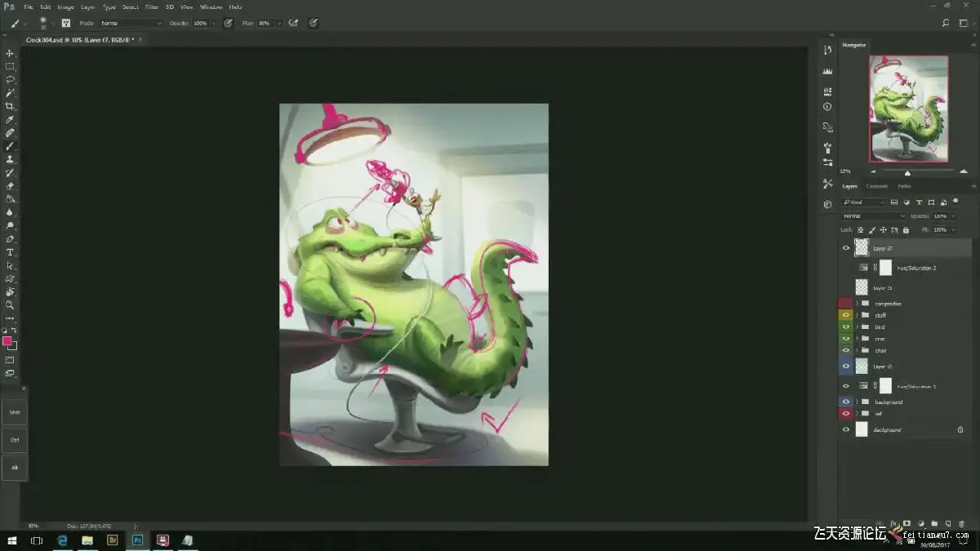Screen dimensions: 980x551
Task: Select the Eyedropper tool
Action: pos(10,119)
